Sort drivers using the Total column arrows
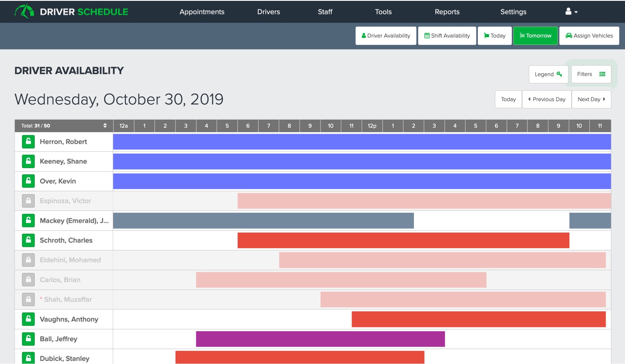 [x=105, y=126]
